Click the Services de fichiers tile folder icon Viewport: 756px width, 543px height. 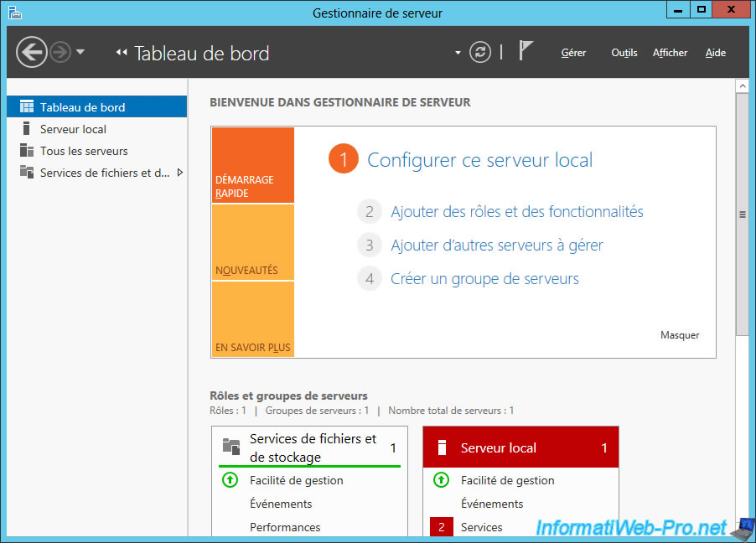point(231,447)
